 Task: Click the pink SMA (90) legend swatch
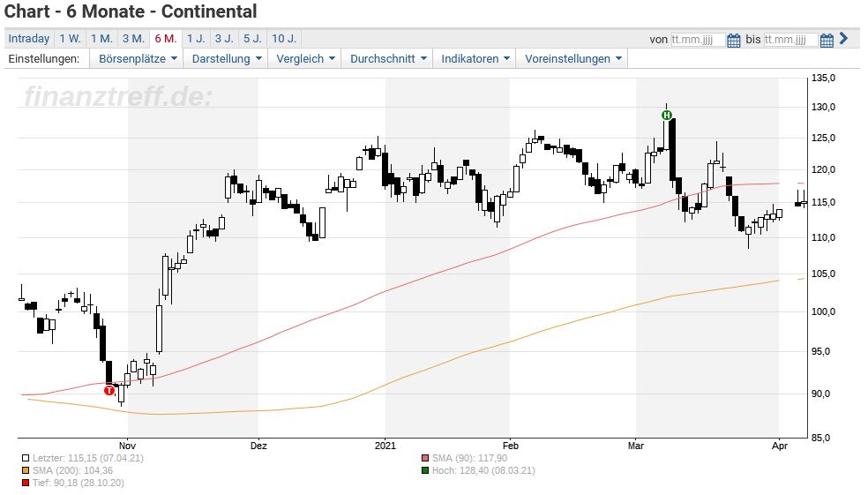(425, 458)
